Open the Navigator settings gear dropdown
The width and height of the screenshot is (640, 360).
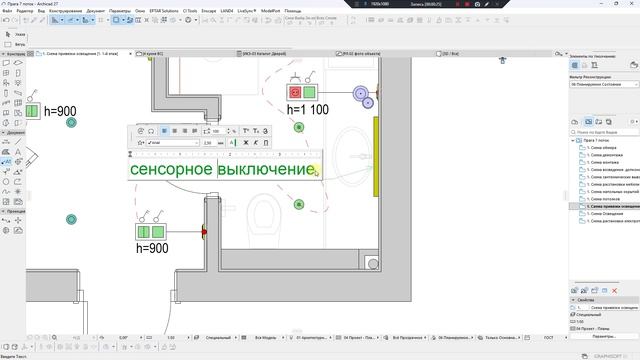pyautogui.click(x=633, y=122)
